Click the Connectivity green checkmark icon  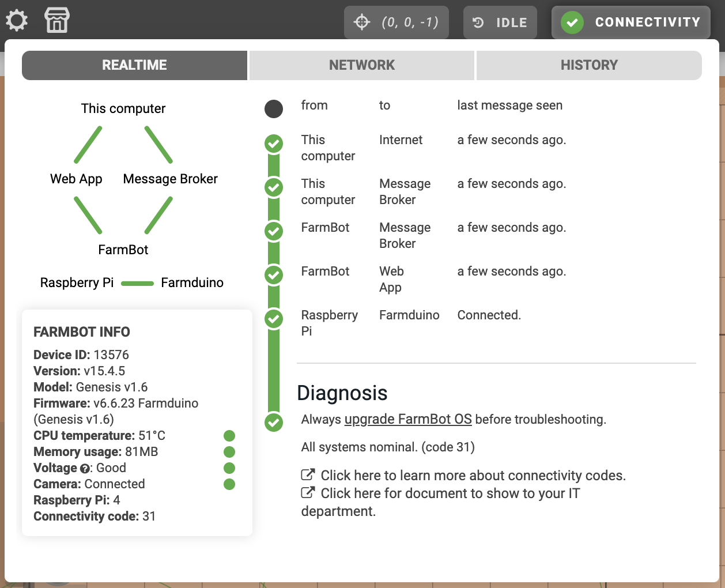[572, 22]
